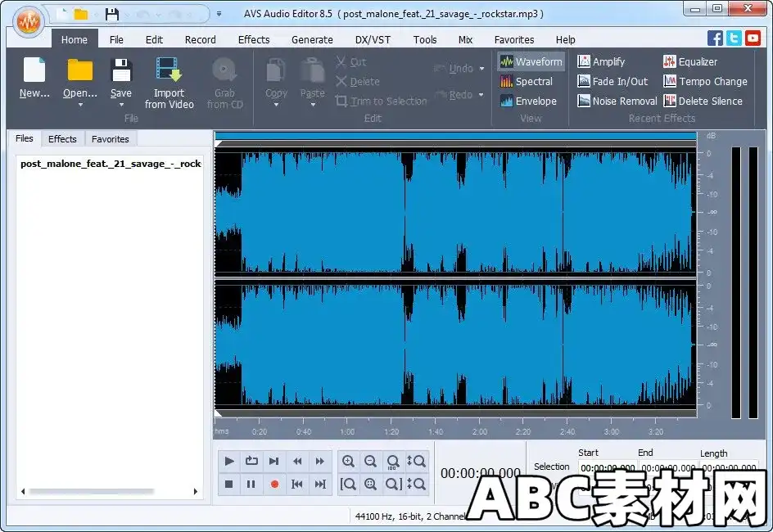
Task: Enable loop playback button
Action: [251, 461]
